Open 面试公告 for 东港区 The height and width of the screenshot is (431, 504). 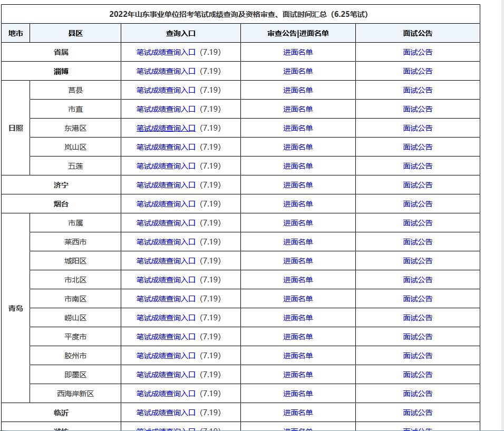[418, 128]
